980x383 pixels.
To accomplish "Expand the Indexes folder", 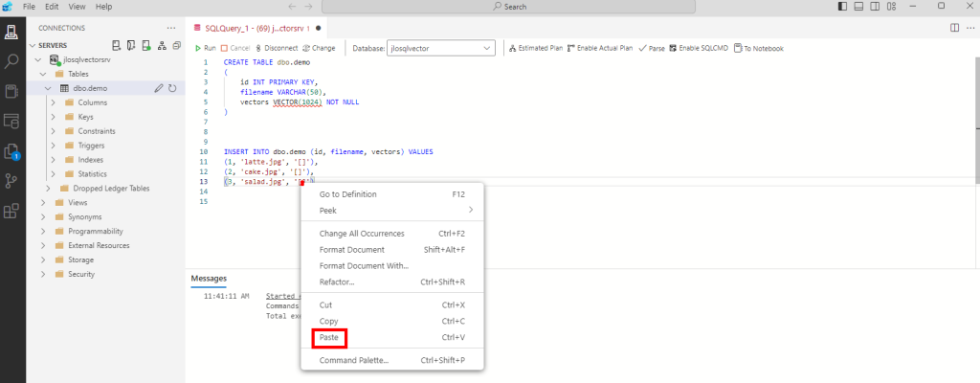I will coord(54,160).
